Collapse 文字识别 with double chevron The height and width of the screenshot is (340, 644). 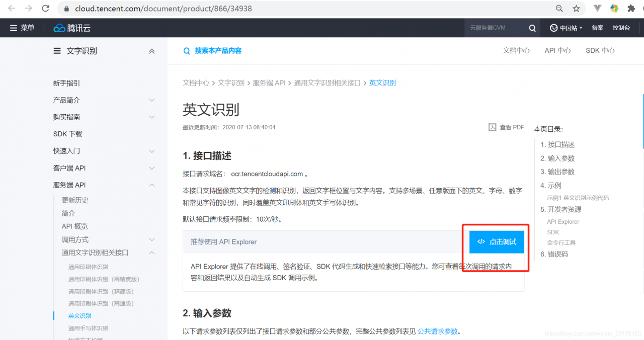151,51
